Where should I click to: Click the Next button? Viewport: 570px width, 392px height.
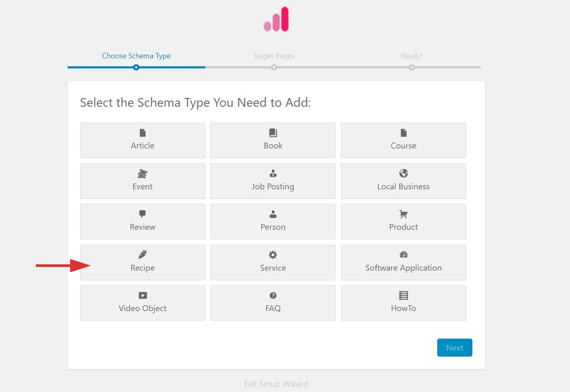(x=454, y=347)
